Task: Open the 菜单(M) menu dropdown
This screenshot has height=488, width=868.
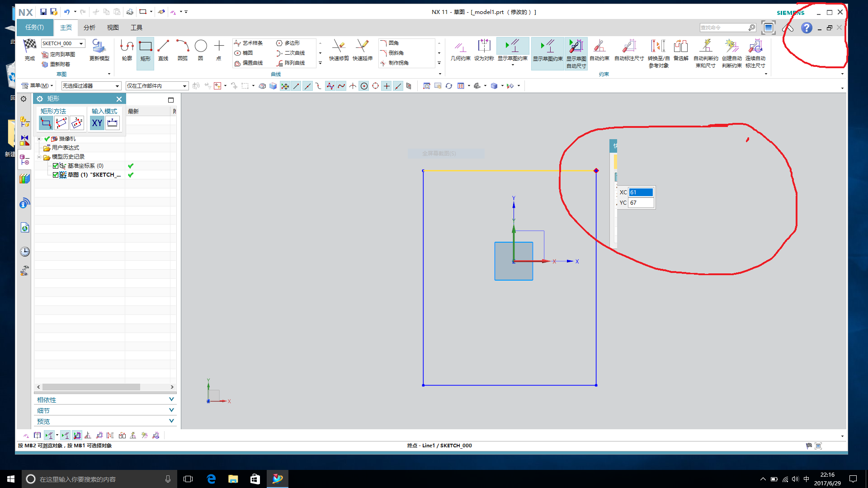Action: pos(38,86)
